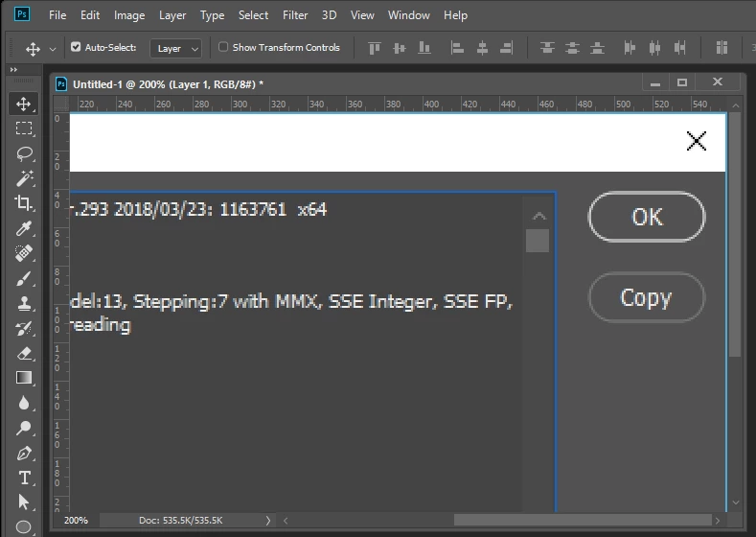Select the Brush tool
The image size is (756, 537).
(24, 278)
